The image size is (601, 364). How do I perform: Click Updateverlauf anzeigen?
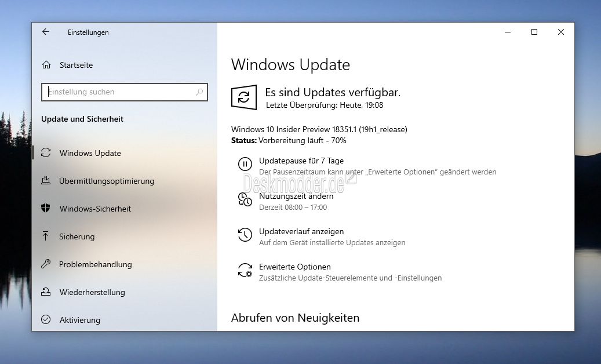(301, 231)
